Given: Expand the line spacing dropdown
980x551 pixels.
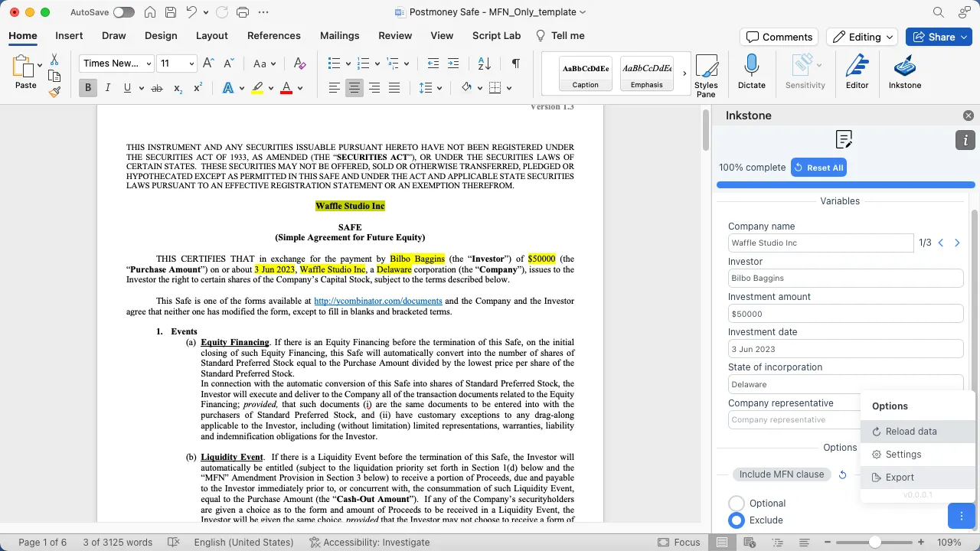Looking at the screenshot, I should click(x=441, y=88).
